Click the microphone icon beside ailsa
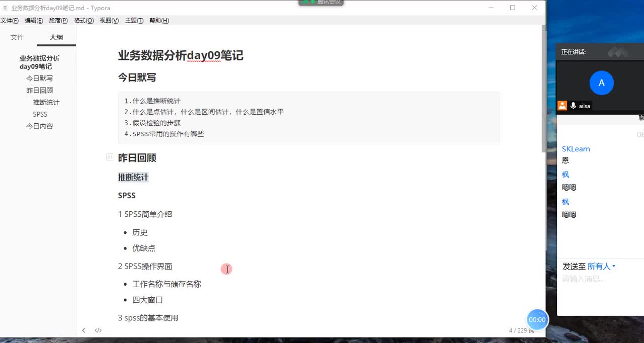The image size is (644, 343). 573,106
